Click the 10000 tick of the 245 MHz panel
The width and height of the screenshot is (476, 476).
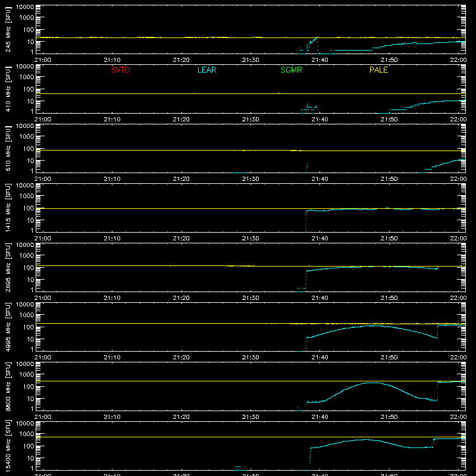tap(25, 7)
